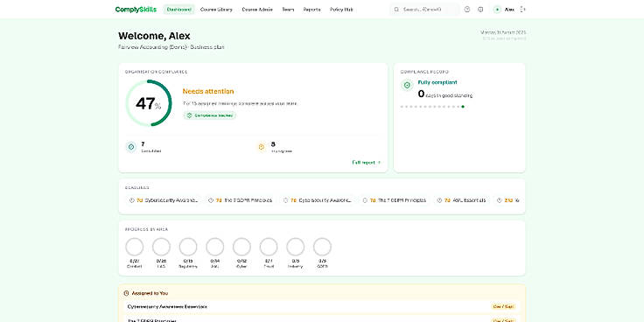This screenshot has height=322, width=644.
Task: Click the Assigned to You heading icon
Action: (x=127, y=293)
